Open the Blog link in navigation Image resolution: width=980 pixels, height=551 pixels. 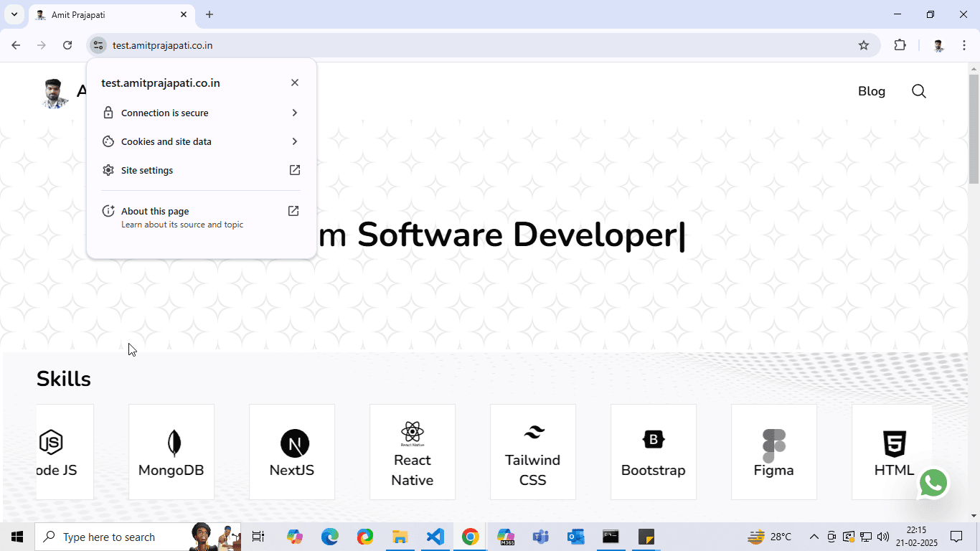click(x=871, y=91)
